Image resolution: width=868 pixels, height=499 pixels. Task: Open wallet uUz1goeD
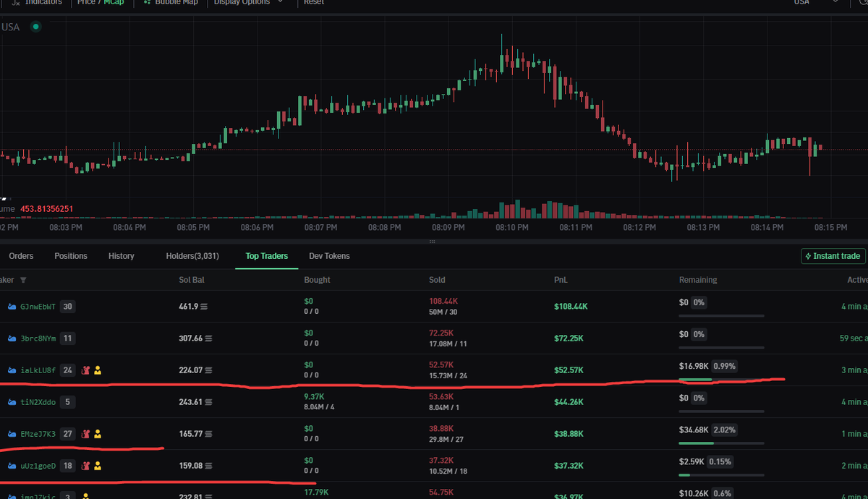coord(38,466)
